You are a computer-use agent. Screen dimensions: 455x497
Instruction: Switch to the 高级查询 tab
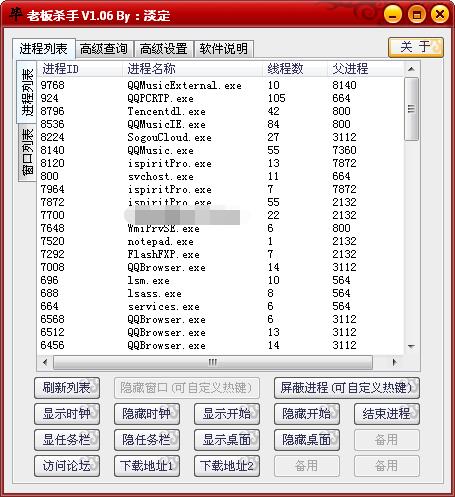[104, 49]
